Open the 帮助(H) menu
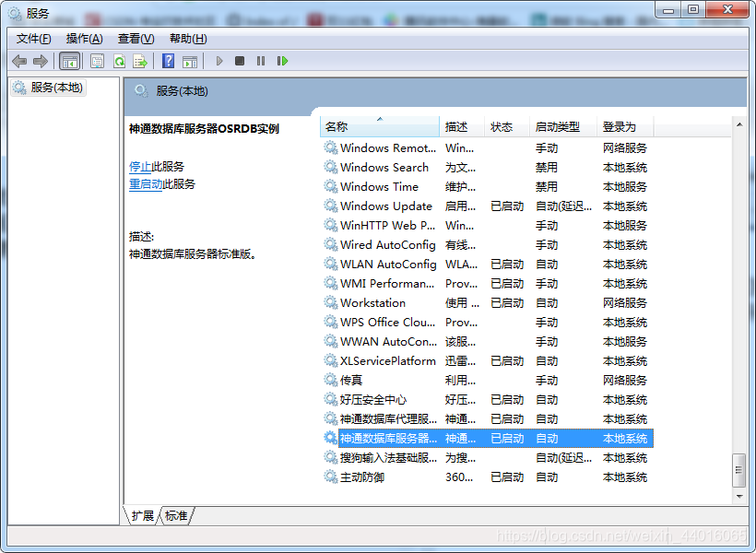 pos(188,39)
